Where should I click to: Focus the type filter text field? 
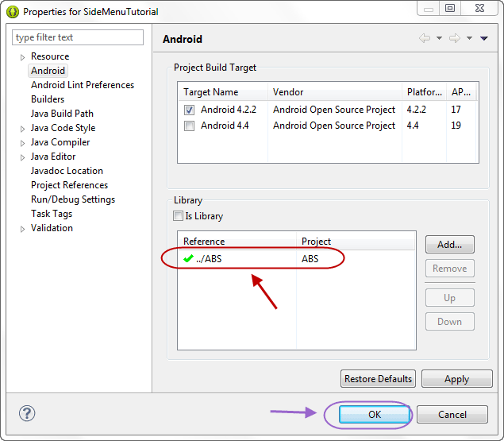(78, 37)
